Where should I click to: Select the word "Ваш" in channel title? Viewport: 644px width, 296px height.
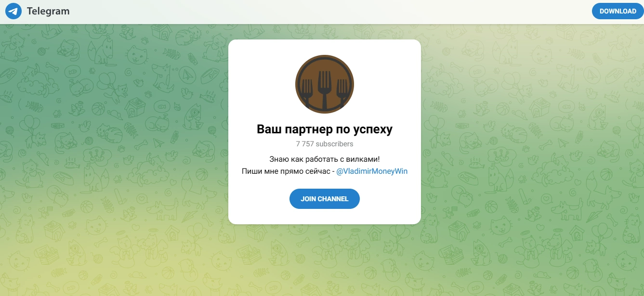268,129
